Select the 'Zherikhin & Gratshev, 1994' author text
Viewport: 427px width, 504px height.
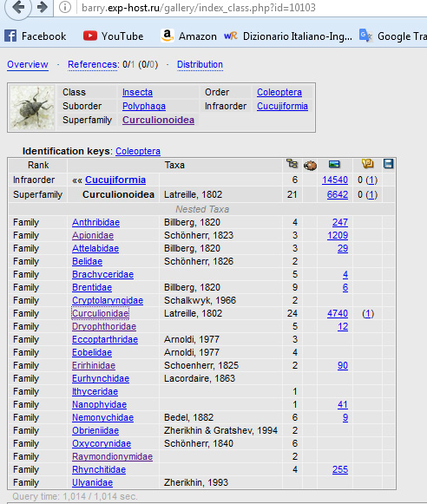pos(220,431)
